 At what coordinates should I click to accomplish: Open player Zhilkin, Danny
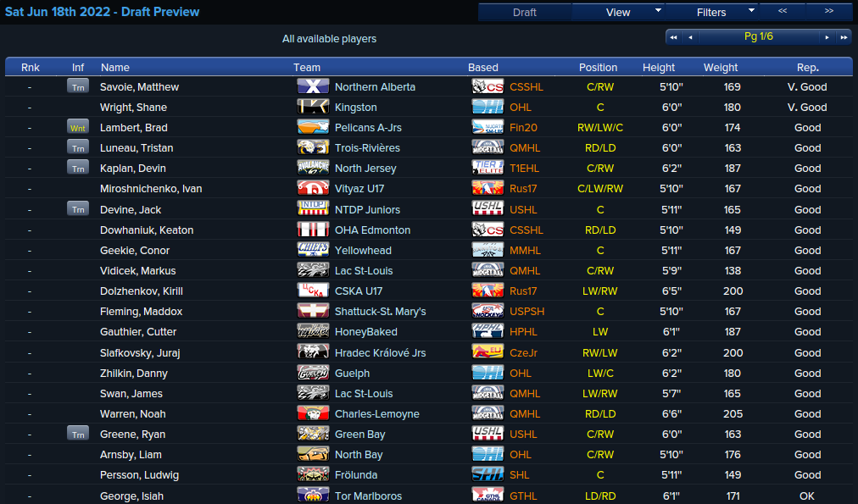click(134, 374)
